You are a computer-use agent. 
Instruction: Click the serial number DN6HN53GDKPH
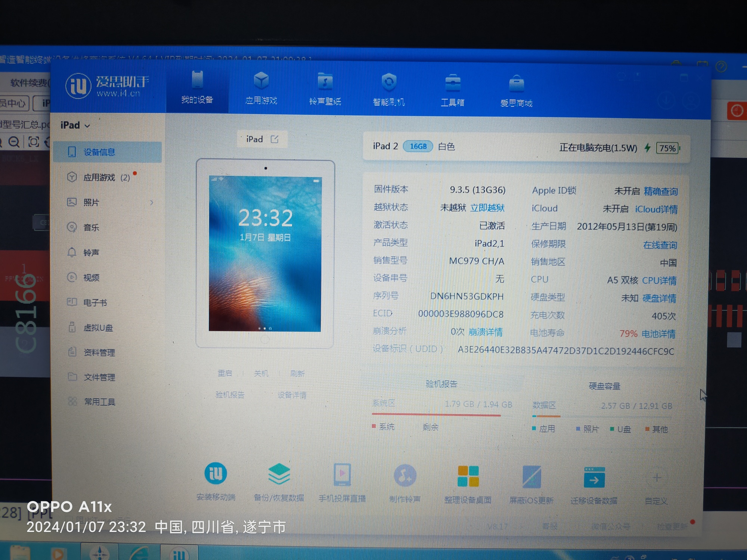tap(467, 296)
